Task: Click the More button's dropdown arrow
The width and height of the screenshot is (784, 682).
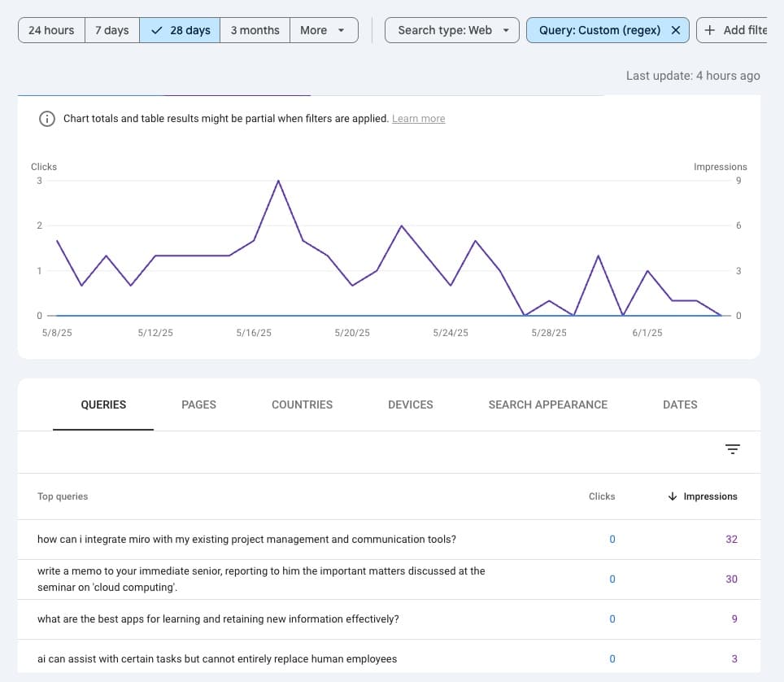Action: (x=341, y=30)
